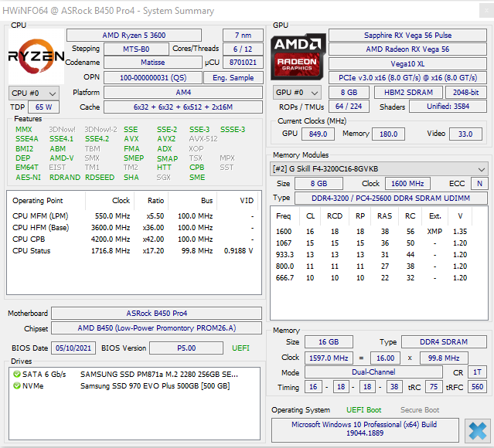The image size is (494, 448).
Task: Click the Eng. Sample field
Action: coord(233,77)
